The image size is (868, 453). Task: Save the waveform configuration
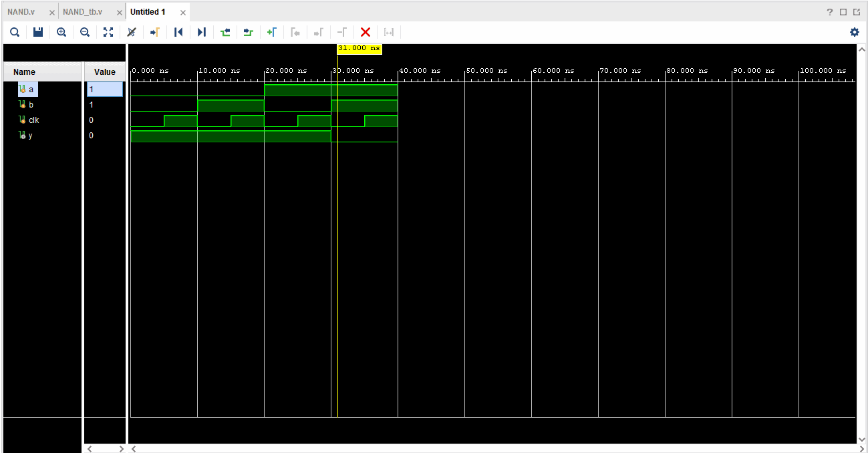tap(38, 32)
